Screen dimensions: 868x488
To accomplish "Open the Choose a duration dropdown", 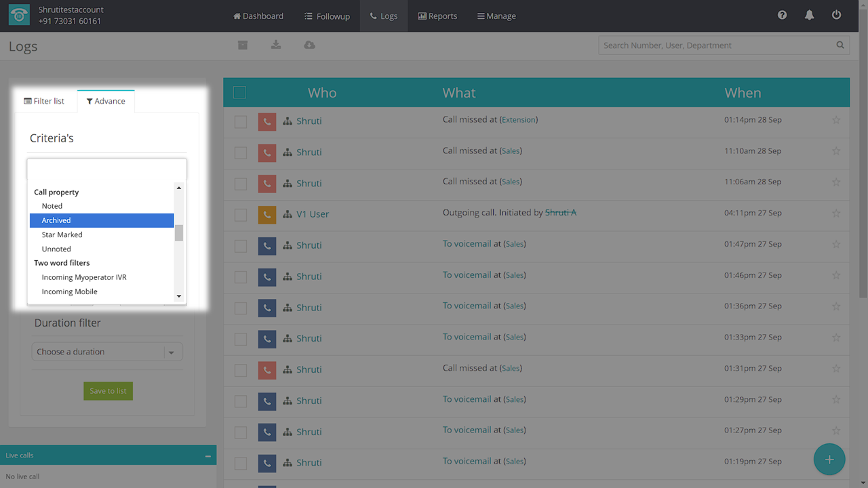I will pyautogui.click(x=107, y=352).
